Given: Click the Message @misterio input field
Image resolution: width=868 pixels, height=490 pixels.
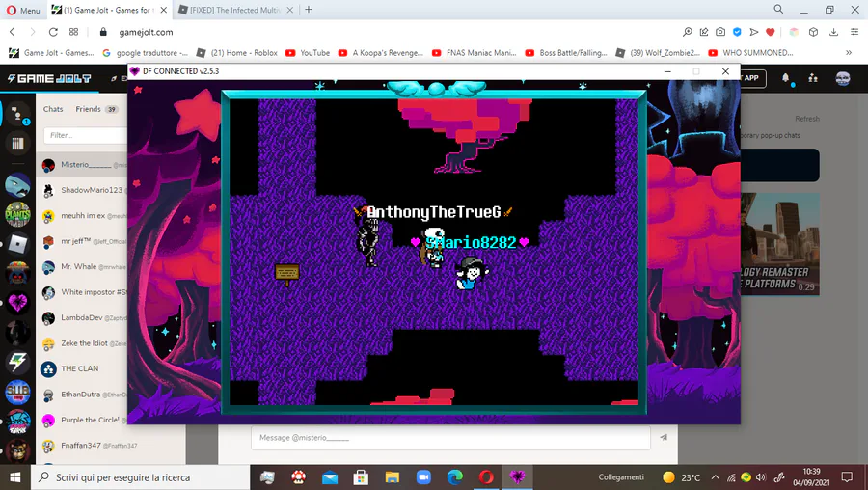Looking at the screenshot, I should click(450, 437).
